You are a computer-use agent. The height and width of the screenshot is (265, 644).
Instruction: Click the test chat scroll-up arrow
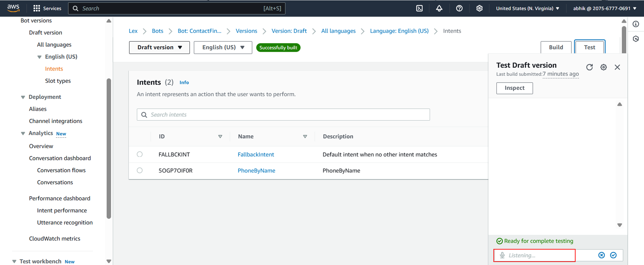(x=619, y=104)
